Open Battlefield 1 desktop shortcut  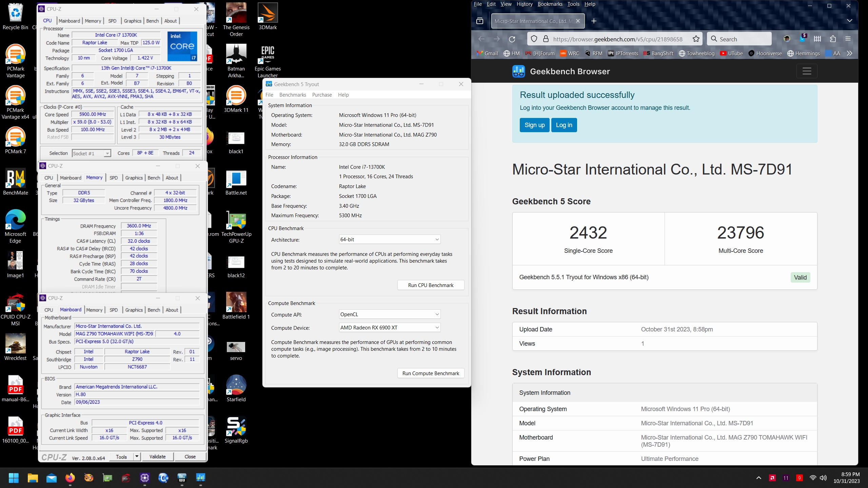pos(236,306)
